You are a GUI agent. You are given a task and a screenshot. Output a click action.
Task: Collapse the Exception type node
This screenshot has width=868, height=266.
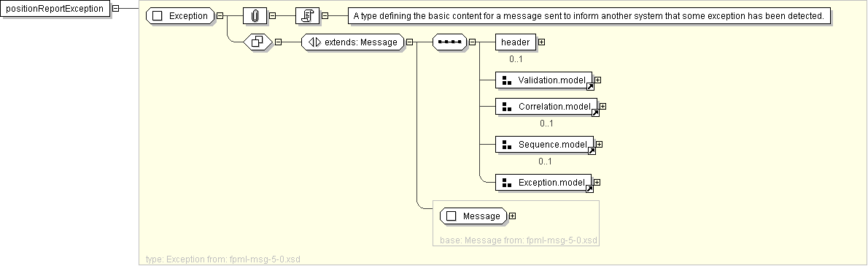point(220,15)
